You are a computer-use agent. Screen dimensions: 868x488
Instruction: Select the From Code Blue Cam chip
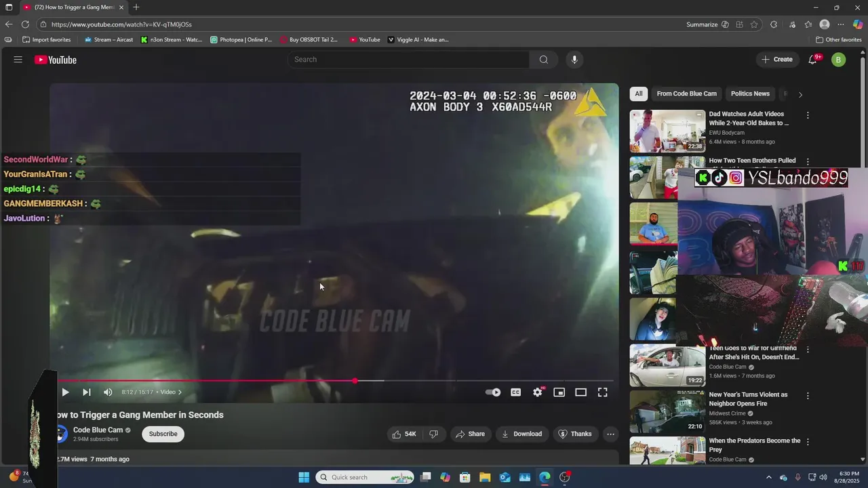click(686, 94)
